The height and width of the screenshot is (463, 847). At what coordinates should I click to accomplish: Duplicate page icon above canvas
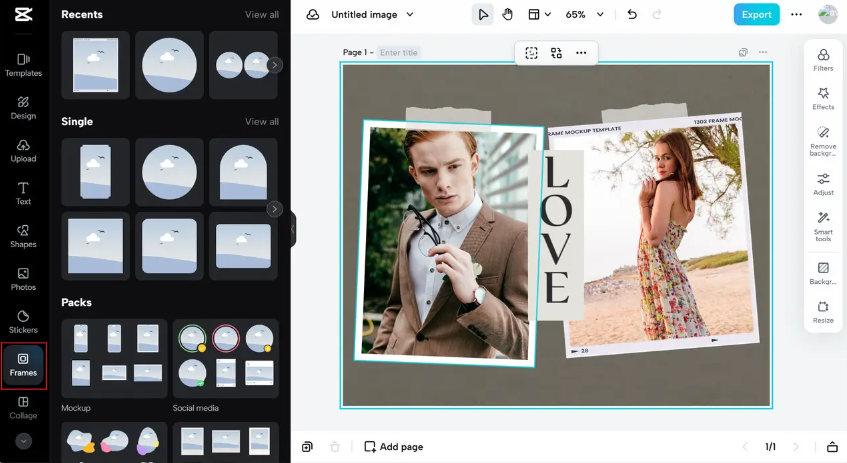click(x=743, y=52)
